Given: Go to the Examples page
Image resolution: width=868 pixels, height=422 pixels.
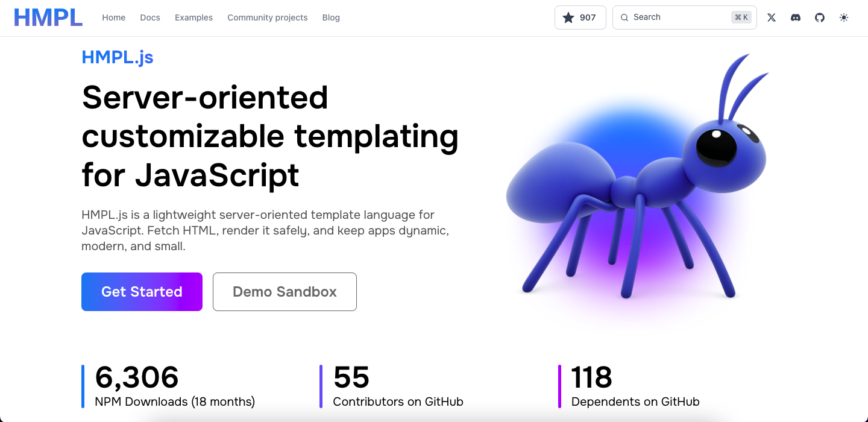Looking at the screenshot, I should click(x=193, y=17).
